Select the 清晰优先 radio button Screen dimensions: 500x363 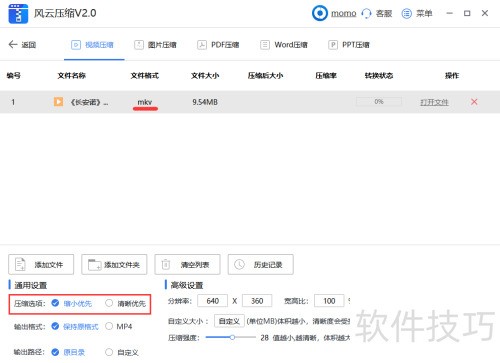tap(109, 303)
